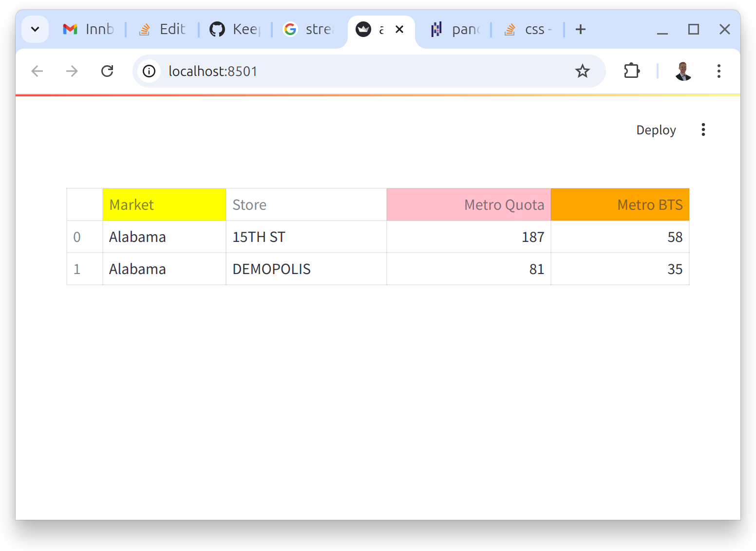The image size is (756, 551).
Task: Click row index 0
Action: click(x=85, y=237)
